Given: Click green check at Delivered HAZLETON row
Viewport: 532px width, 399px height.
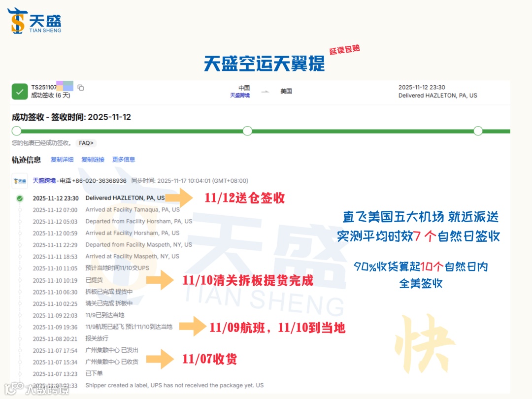Looking at the screenshot, I should click(20, 199).
